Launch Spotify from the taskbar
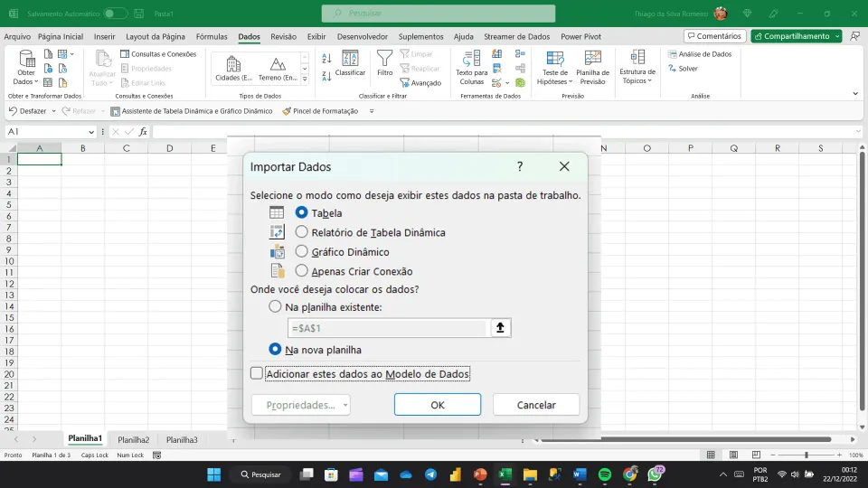The height and width of the screenshot is (488, 868). coord(605,474)
